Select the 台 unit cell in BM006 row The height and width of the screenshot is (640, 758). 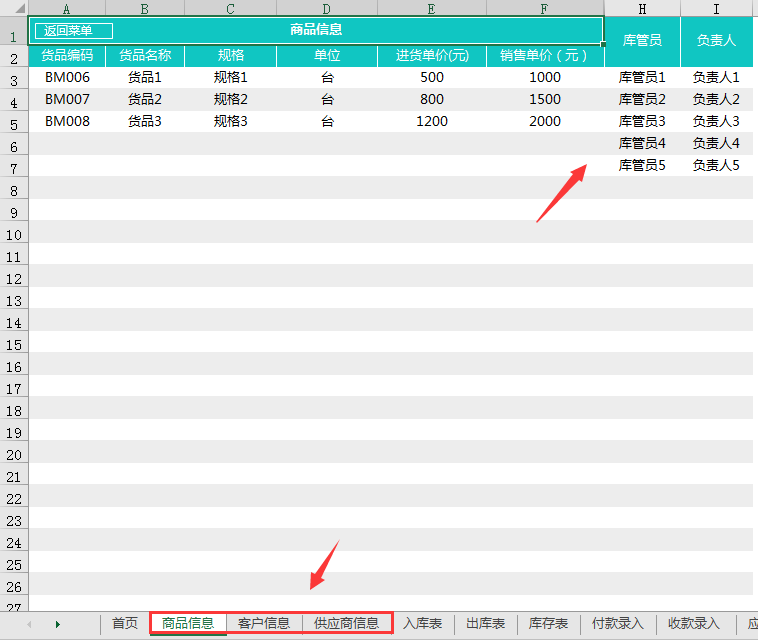[x=327, y=77]
